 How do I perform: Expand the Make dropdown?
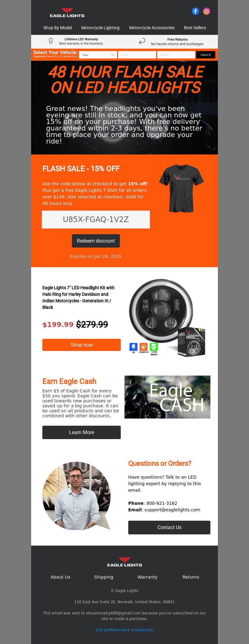coord(137,55)
